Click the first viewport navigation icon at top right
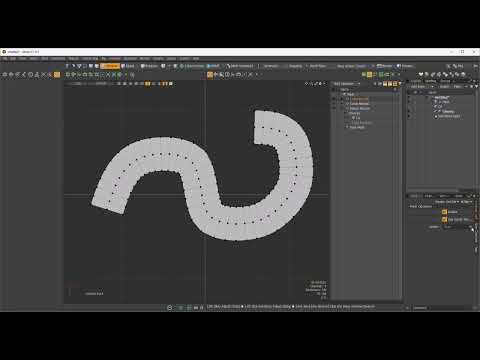480x360 pixels. tap(306, 84)
